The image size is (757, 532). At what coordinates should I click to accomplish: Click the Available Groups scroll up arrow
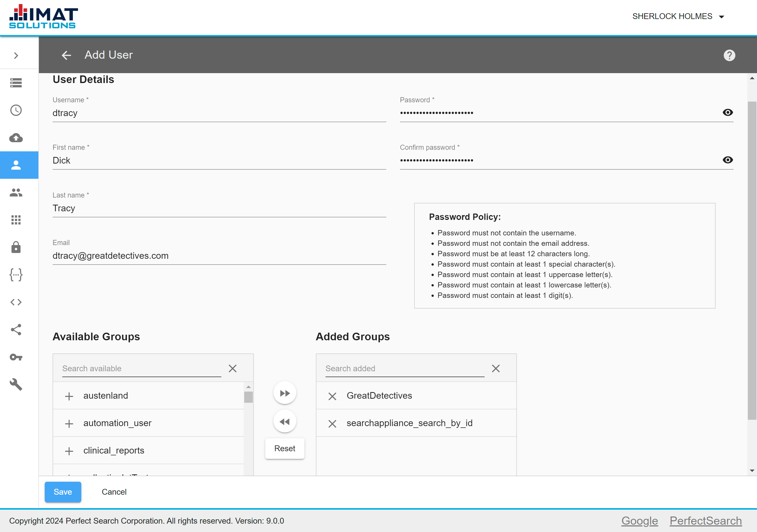[249, 387]
